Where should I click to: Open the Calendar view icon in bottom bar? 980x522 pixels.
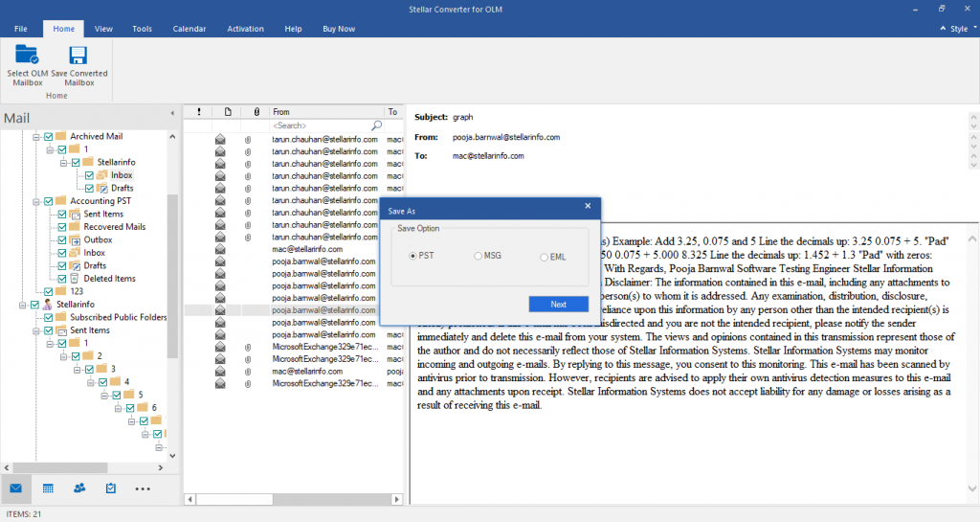click(x=48, y=488)
